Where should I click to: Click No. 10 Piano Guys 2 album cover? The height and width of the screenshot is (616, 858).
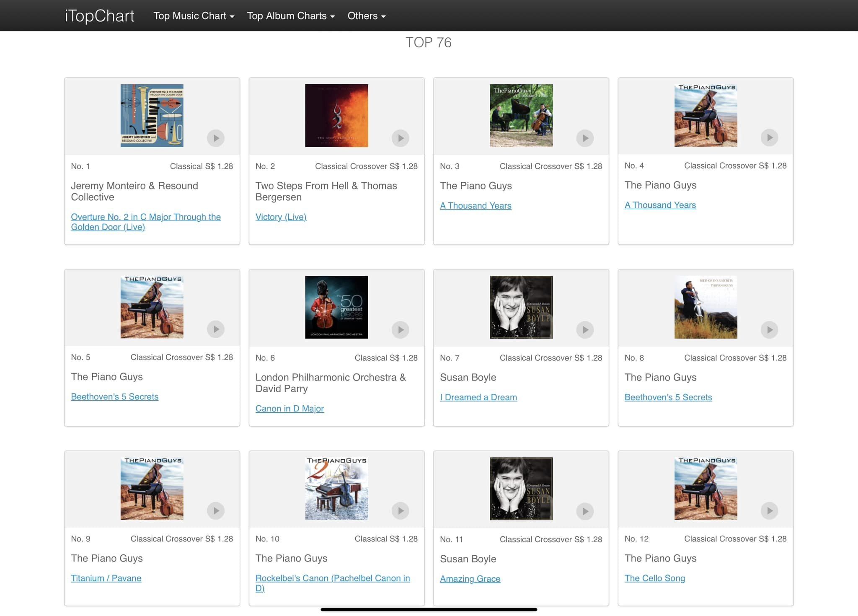336,488
